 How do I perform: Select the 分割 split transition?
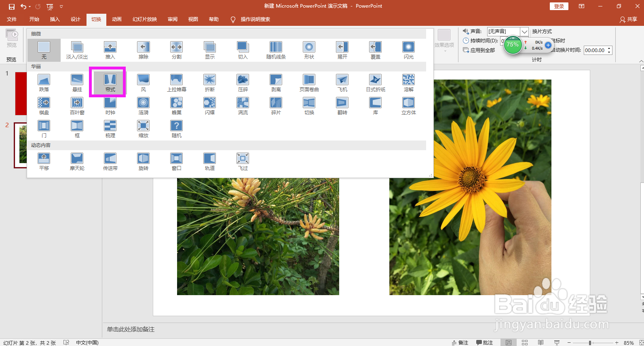pyautogui.click(x=176, y=50)
